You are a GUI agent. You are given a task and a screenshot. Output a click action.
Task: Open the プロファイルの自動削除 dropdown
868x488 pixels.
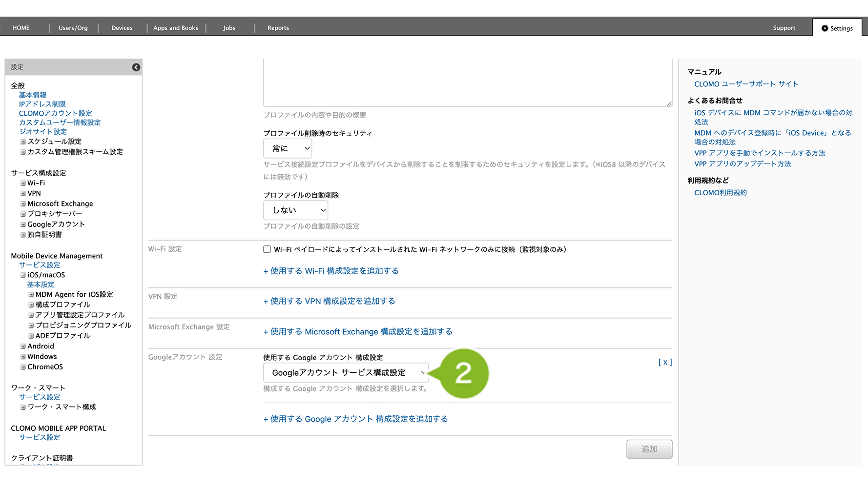[x=295, y=210]
